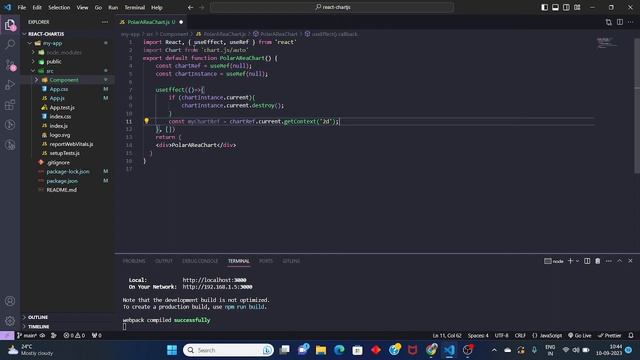Kill terminal with trash icon
This screenshot has width=640, height=360.
(x=598, y=261)
